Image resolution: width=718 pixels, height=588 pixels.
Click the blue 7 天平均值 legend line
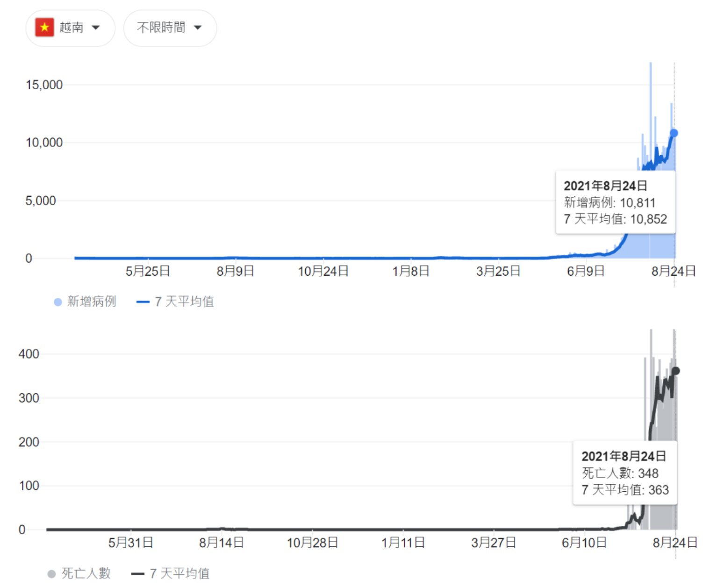pyautogui.click(x=143, y=302)
